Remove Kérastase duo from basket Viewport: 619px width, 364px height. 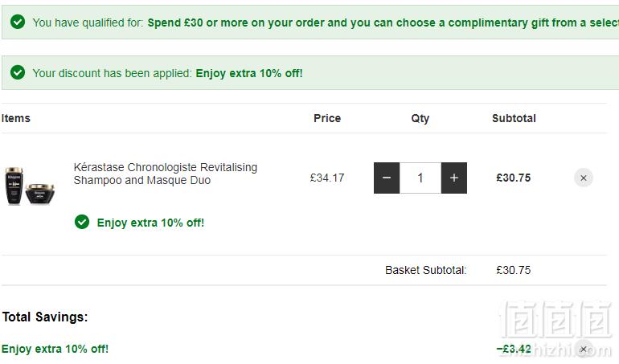584,178
